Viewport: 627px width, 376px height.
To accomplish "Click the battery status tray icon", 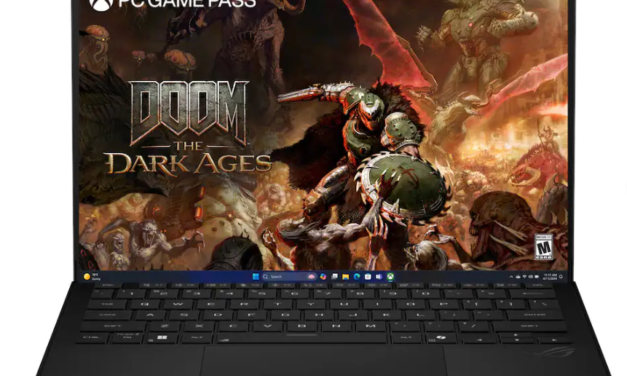I will pyautogui.click(x=537, y=277).
